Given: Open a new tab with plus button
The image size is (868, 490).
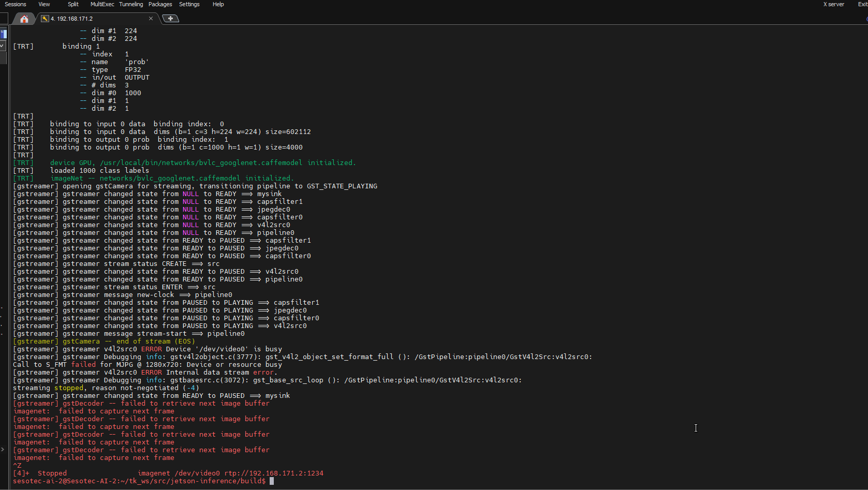Looking at the screenshot, I should click(x=170, y=19).
